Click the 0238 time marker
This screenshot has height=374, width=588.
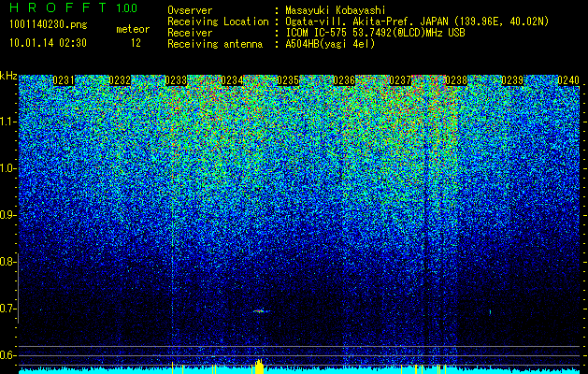pyautogui.click(x=456, y=80)
